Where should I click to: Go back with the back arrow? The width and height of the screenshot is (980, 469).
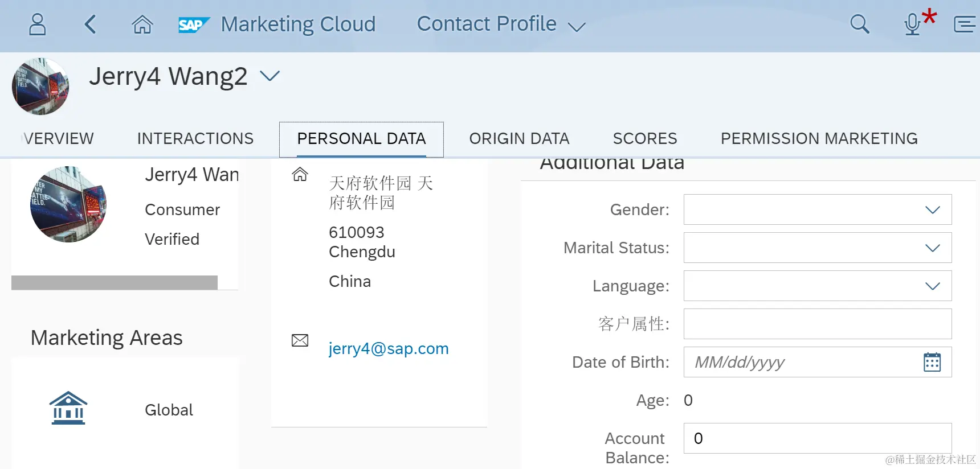[90, 24]
